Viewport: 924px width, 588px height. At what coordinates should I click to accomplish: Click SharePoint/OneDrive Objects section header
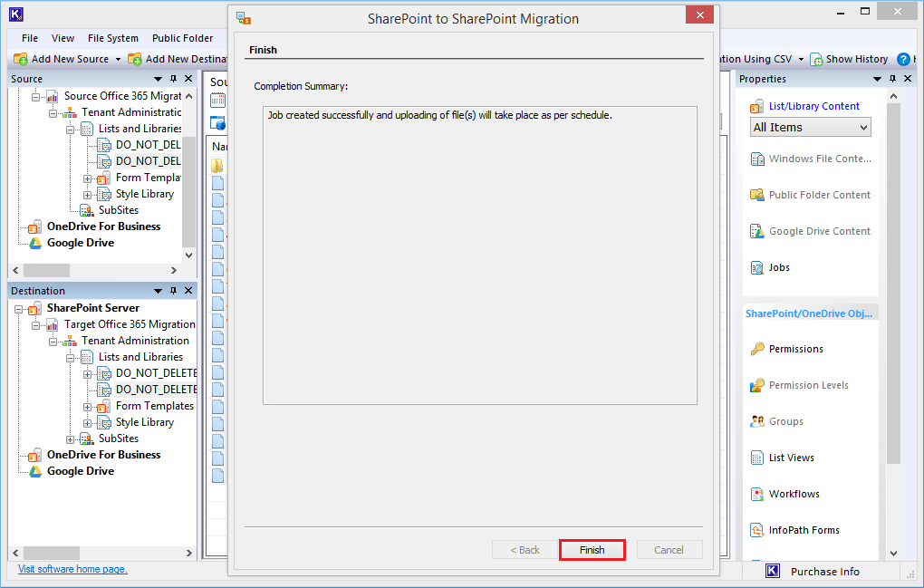810,313
